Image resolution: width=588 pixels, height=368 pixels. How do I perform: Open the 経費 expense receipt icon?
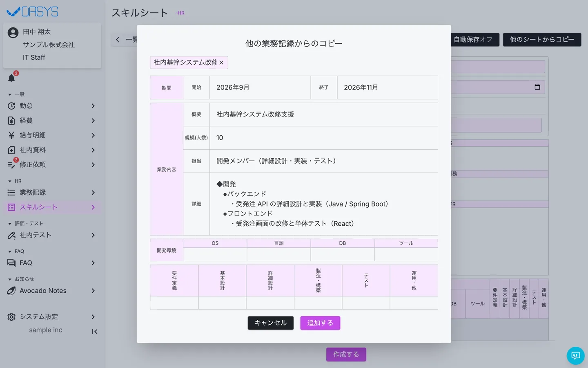11,121
